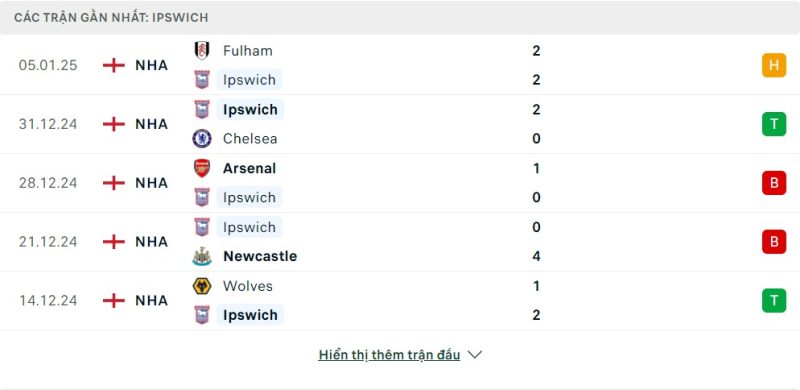The width and height of the screenshot is (800, 390).
Task: Open the 'Hiển thị thêm trận đấu' link
Action: [x=389, y=355]
